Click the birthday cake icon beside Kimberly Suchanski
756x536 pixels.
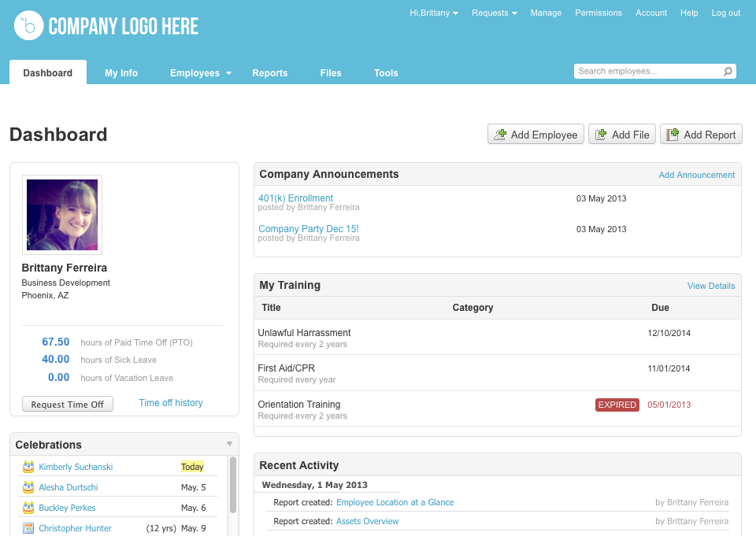point(28,467)
